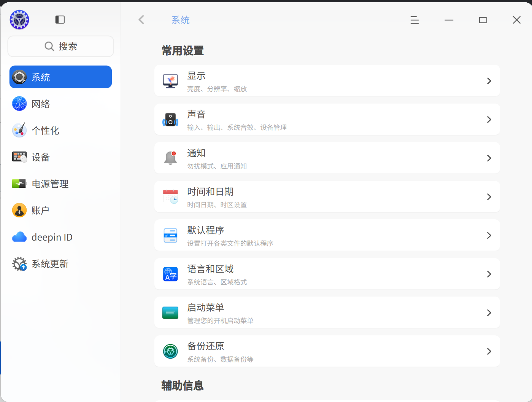Viewport: 532px width, 402px height.
Task: Click the 个性化 paintbrush icon
Action: coord(19,130)
